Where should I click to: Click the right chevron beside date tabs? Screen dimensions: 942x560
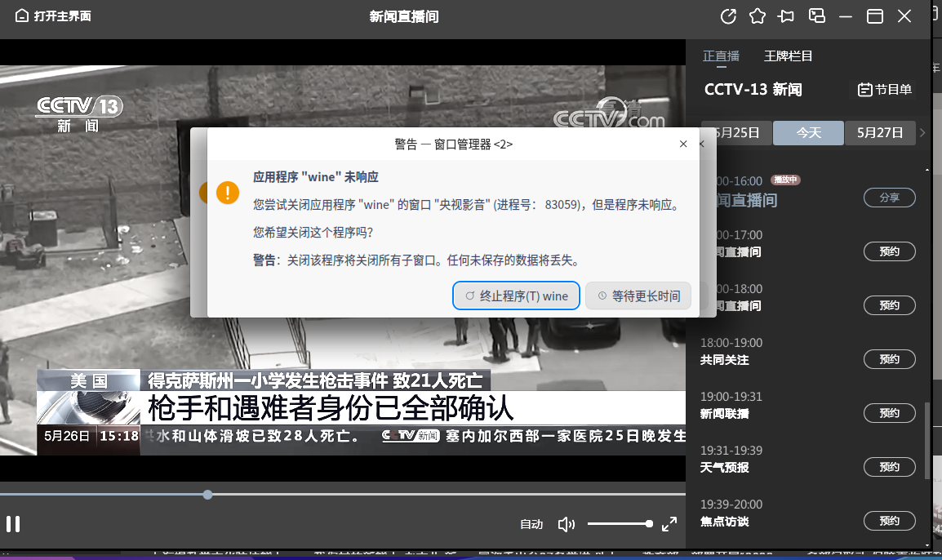[922, 132]
